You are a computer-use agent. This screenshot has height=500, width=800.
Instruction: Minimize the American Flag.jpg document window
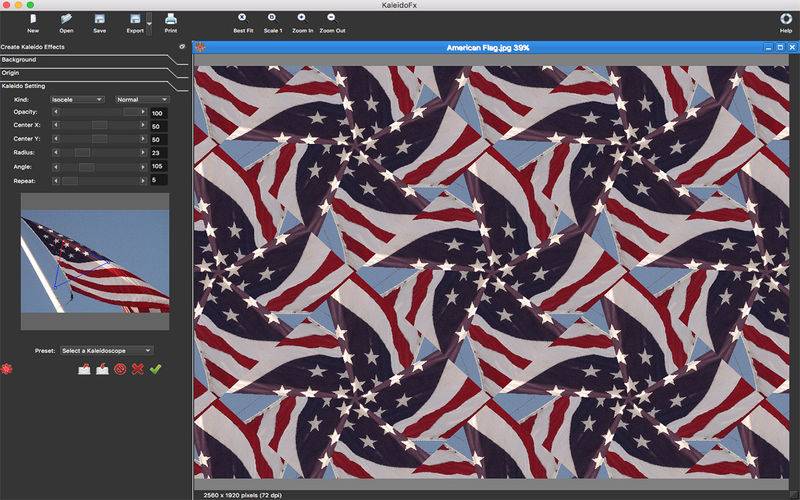tap(768, 47)
